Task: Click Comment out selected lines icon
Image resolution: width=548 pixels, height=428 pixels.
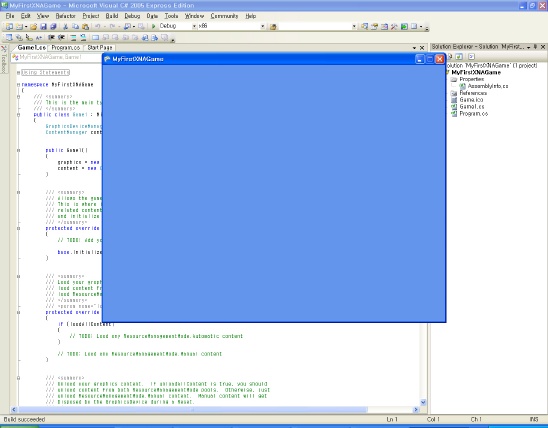Action: click(x=73, y=37)
